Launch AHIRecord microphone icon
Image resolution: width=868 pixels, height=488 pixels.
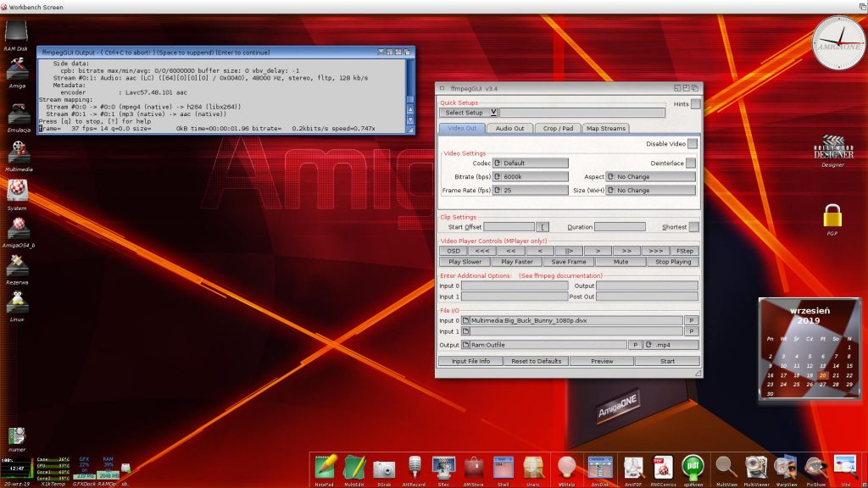point(414,468)
